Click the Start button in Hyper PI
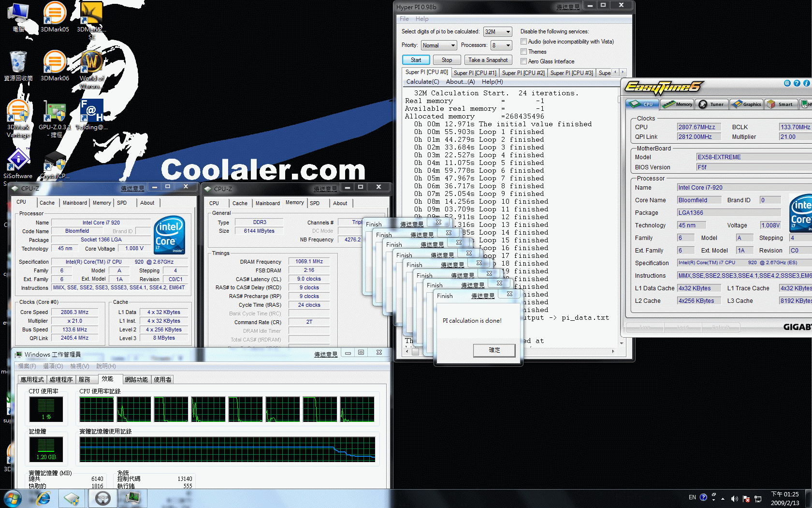The image size is (812, 508). pos(416,60)
